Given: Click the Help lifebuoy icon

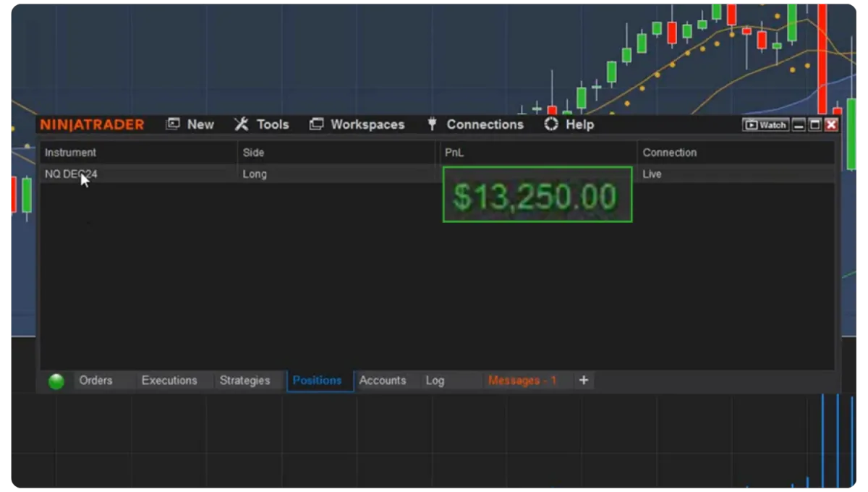Looking at the screenshot, I should 551,124.
